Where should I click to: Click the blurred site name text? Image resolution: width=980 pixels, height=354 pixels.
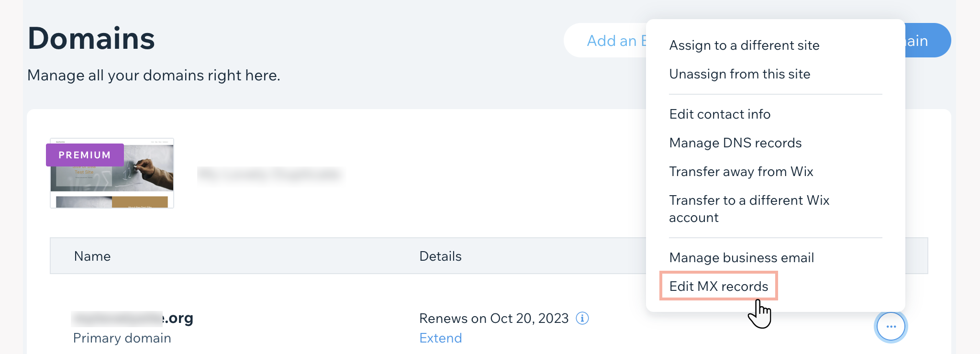(269, 174)
